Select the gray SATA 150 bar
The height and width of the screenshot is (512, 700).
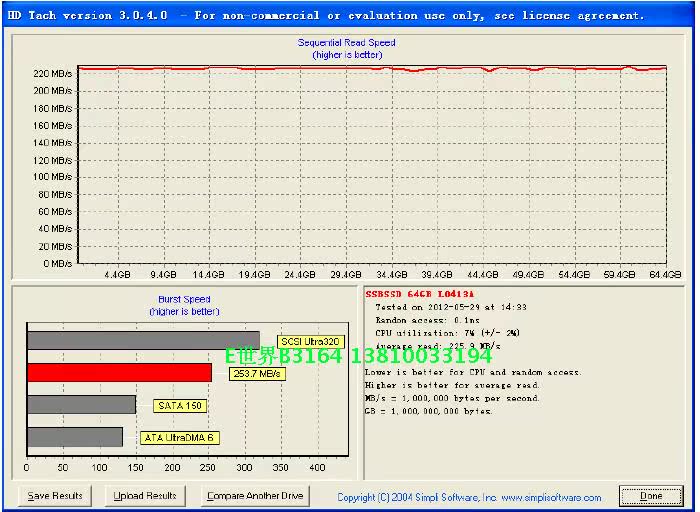pos(81,405)
